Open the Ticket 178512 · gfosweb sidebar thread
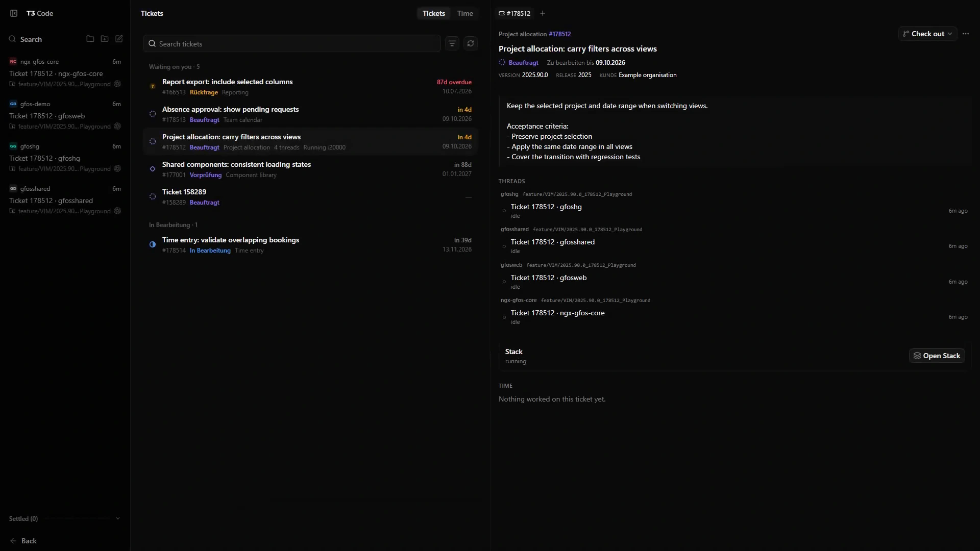980x551 pixels. coord(65,115)
